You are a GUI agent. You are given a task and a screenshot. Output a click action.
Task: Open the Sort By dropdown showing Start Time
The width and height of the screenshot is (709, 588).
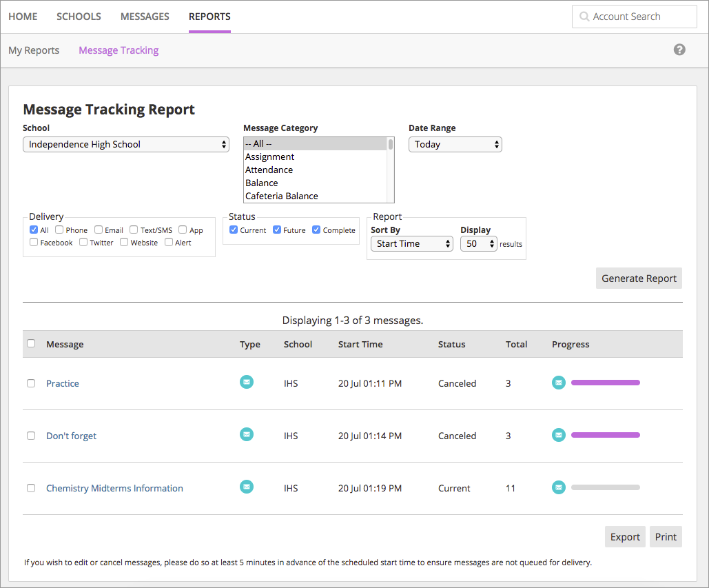[x=412, y=244]
